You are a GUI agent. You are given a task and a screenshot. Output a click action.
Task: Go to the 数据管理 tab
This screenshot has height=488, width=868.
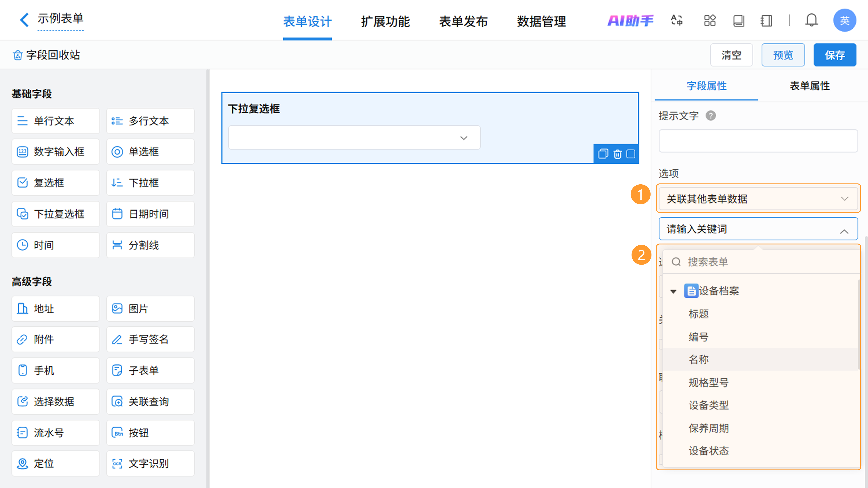pyautogui.click(x=541, y=21)
